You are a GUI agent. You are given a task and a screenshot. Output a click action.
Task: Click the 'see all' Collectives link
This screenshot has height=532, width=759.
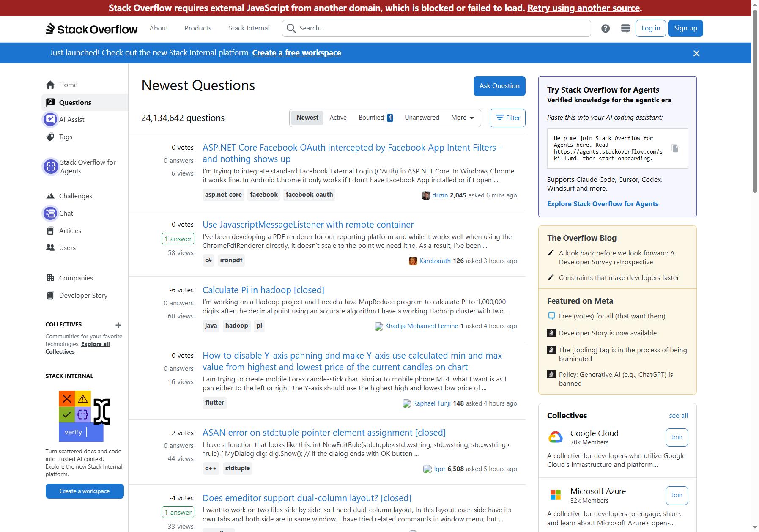[678, 416]
